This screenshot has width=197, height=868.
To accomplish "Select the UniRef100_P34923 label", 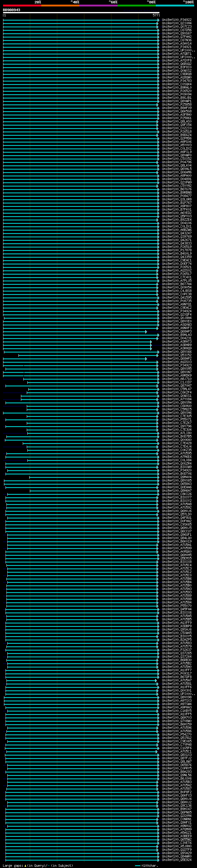I will coord(177,365).
